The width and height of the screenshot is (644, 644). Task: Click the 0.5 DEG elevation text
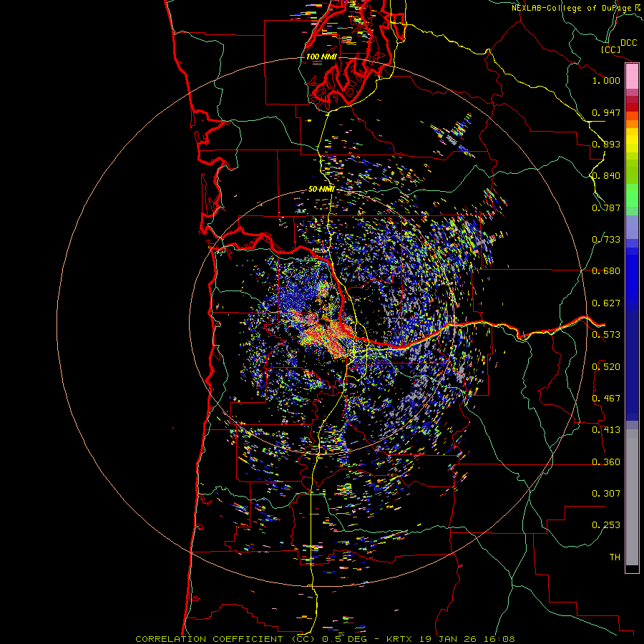(x=343, y=639)
